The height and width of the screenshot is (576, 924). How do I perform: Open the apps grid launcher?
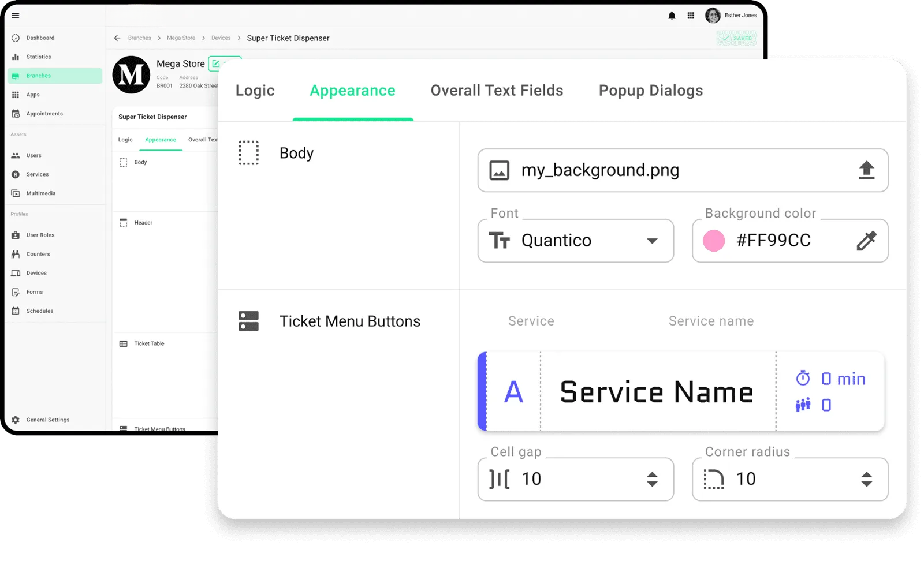coord(691,16)
